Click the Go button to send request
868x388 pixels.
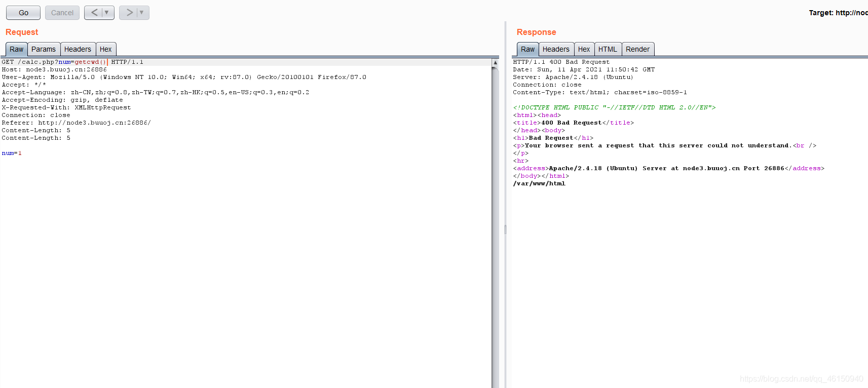pos(23,13)
